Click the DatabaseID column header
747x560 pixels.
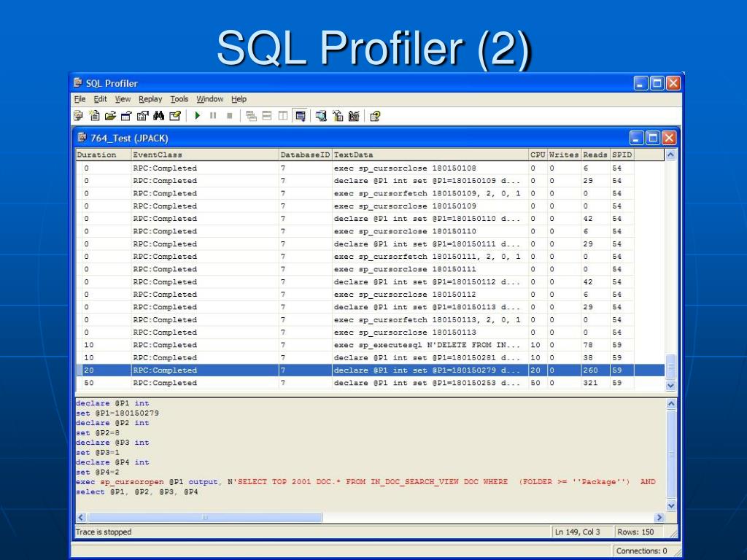tap(306, 155)
